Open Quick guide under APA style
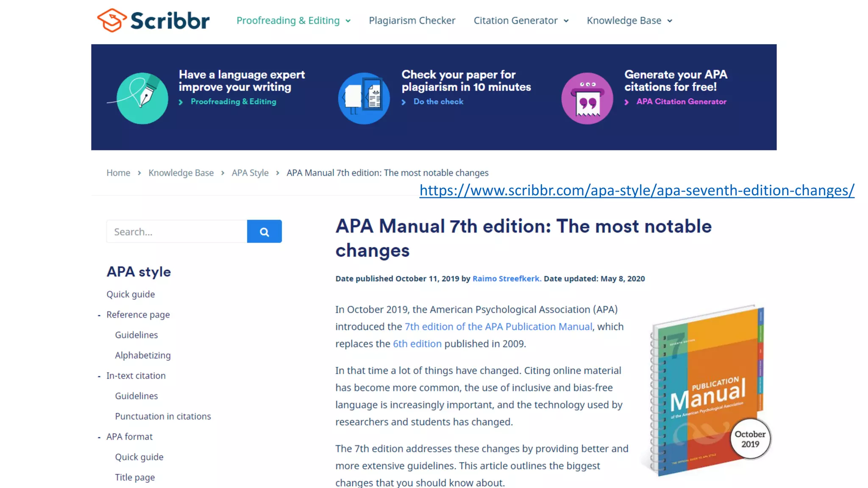The image size is (868, 488). point(131,294)
